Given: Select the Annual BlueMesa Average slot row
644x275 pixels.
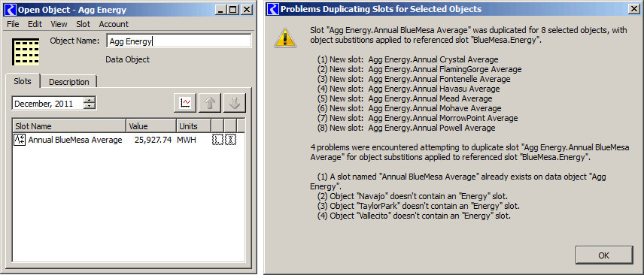Looking at the screenshot, I should [x=129, y=140].
